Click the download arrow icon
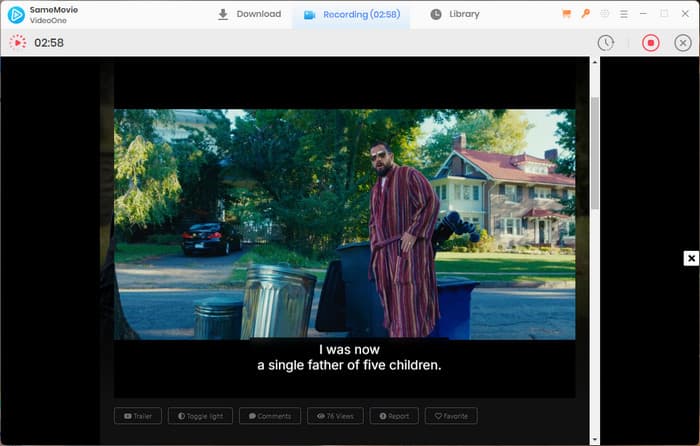700x446 pixels. (222, 14)
